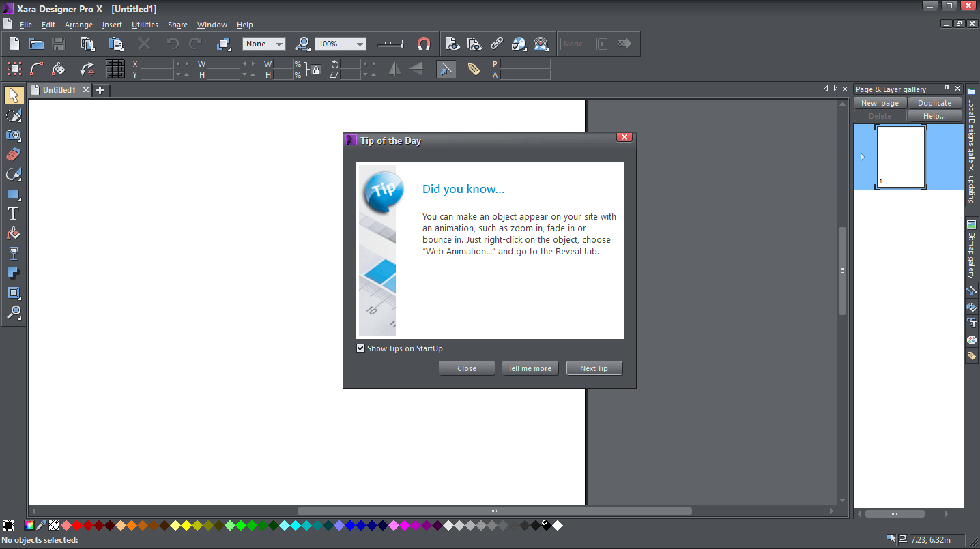Open the File menu
This screenshot has height=549, width=980.
coord(26,25)
